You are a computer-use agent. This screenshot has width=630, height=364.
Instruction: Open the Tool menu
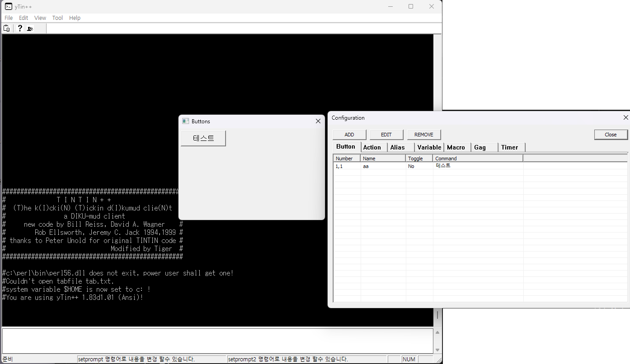tap(57, 18)
